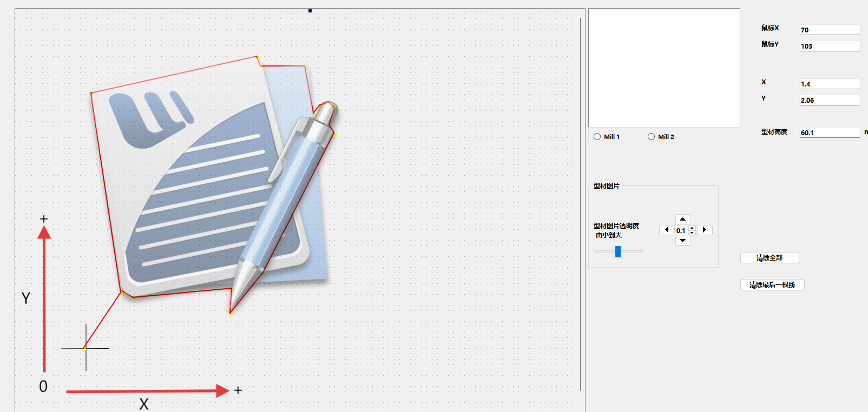The height and width of the screenshot is (412, 868).
Task: Click the 鼠标X label
Action: pos(770,28)
